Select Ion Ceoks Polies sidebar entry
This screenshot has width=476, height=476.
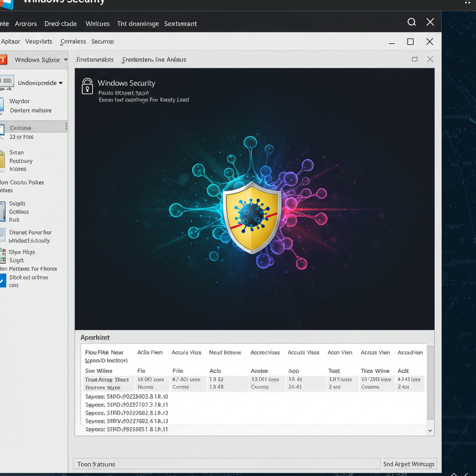tap(22, 186)
